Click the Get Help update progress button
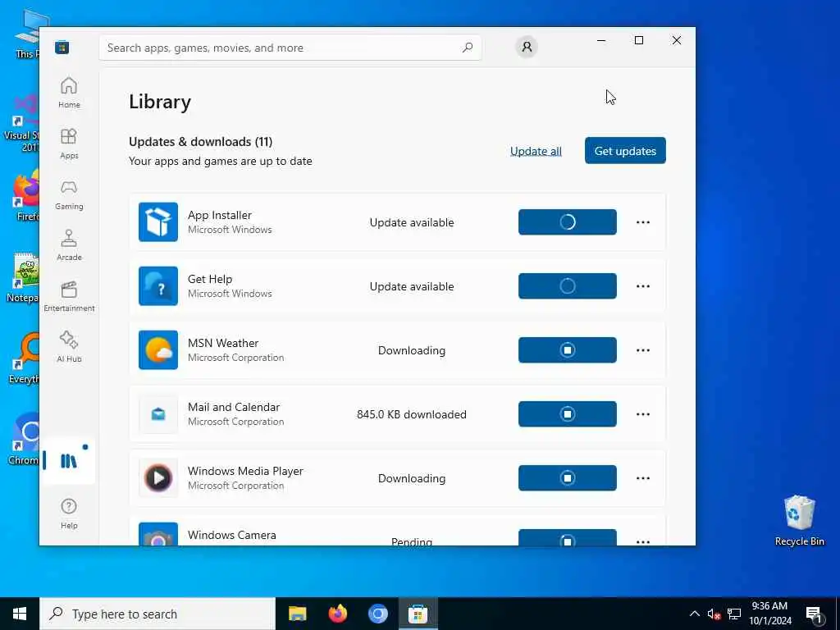Screen dimensions: 840x630 pyautogui.click(x=568, y=286)
